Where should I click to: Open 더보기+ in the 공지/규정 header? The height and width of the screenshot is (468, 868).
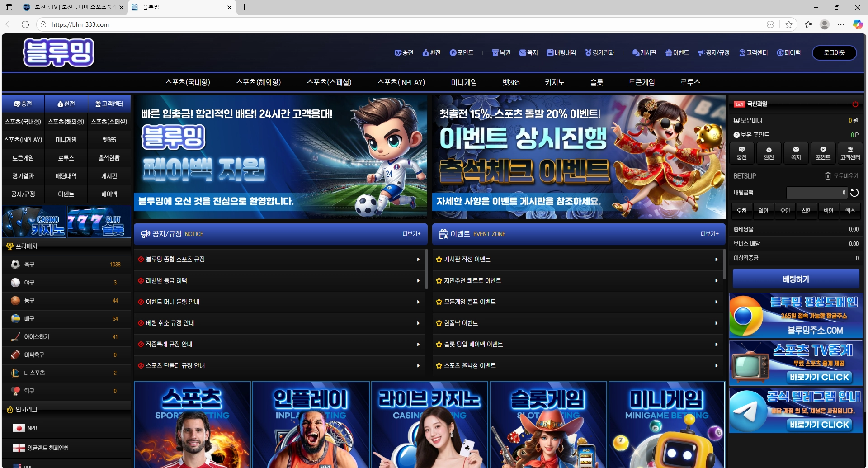pos(411,234)
